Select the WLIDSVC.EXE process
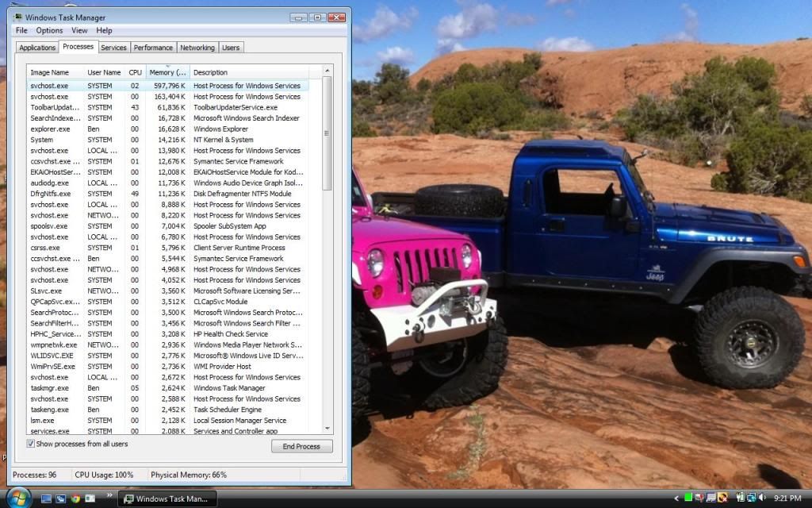Viewport: 812px width, 508px height. click(x=168, y=356)
